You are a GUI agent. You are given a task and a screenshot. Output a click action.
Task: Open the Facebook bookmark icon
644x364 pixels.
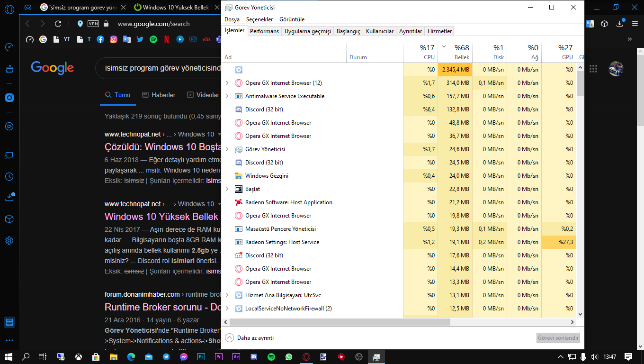(100, 40)
